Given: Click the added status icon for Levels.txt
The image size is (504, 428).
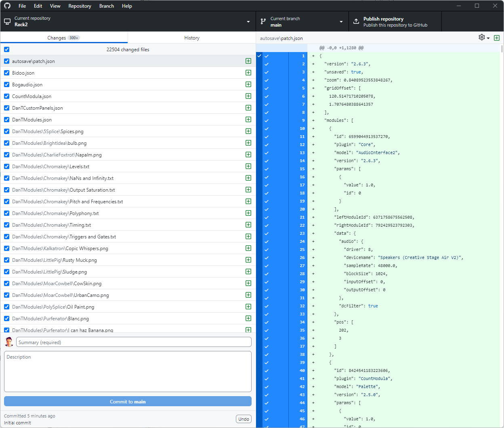Looking at the screenshot, I should point(248,166).
